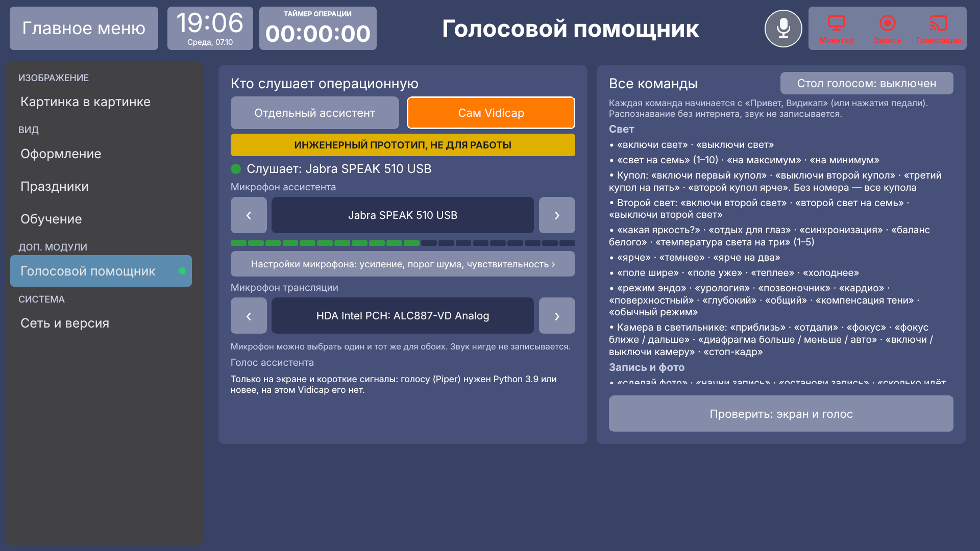This screenshot has width=980, height=551.
Task: Click Проверить: экран и голос button
Action: click(781, 414)
